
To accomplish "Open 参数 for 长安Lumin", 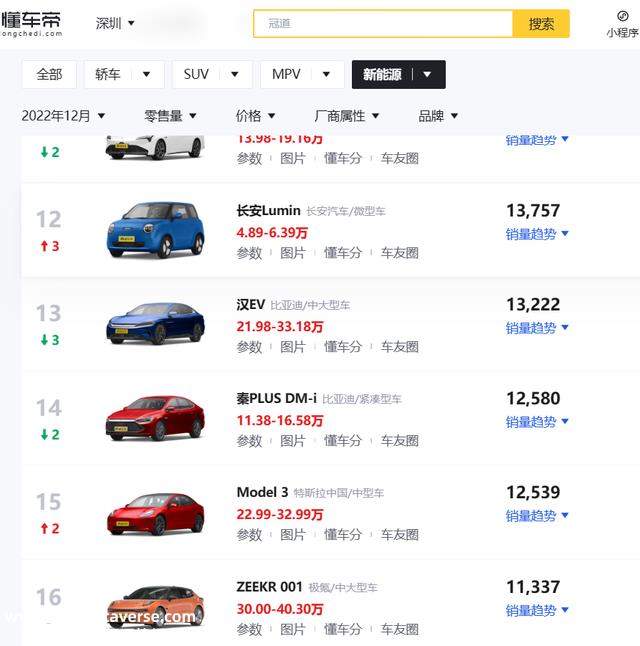I will coord(249,253).
